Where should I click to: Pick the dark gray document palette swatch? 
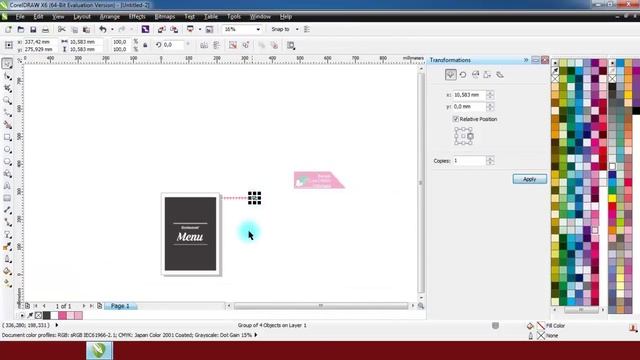coord(47,315)
